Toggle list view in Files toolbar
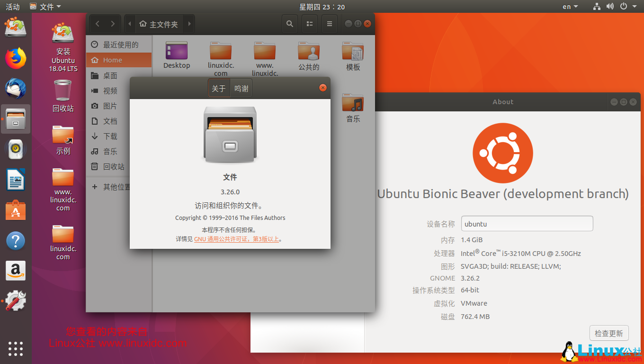 point(310,24)
